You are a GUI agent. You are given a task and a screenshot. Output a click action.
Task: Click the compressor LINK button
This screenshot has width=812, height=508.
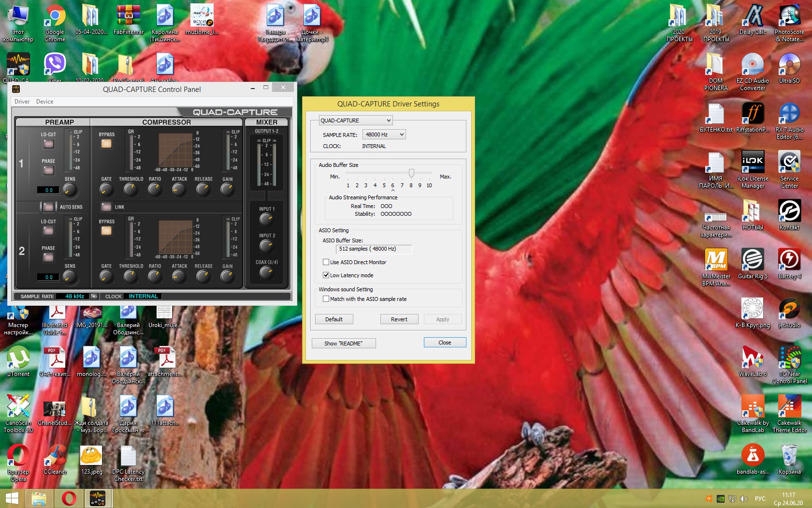[x=106, y=207]
